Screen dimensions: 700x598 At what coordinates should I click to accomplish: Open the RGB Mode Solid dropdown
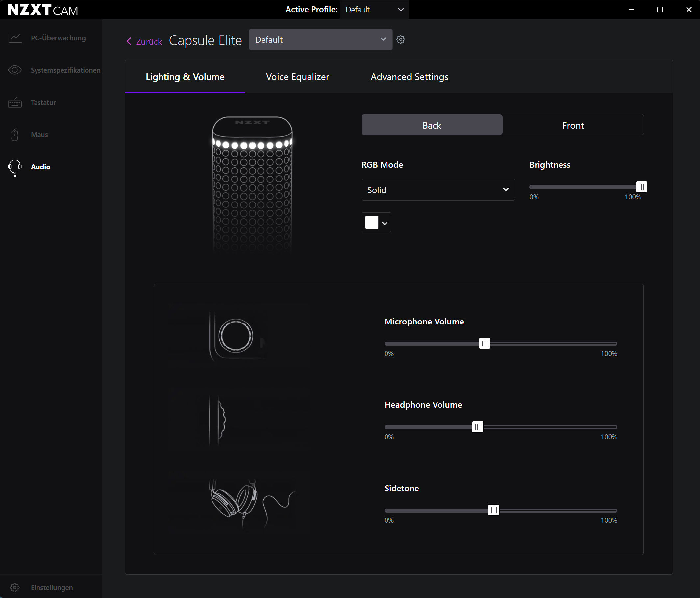438,190
